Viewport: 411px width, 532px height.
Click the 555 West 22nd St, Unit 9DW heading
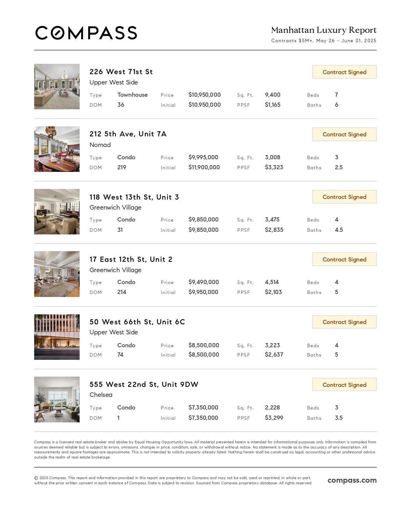144,384
